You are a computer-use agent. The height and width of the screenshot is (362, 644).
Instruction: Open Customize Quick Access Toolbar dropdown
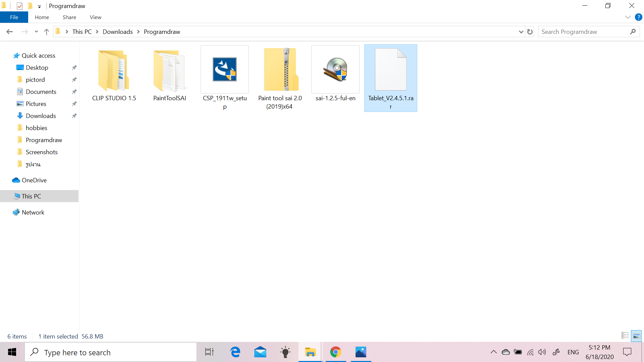(39, 6)
